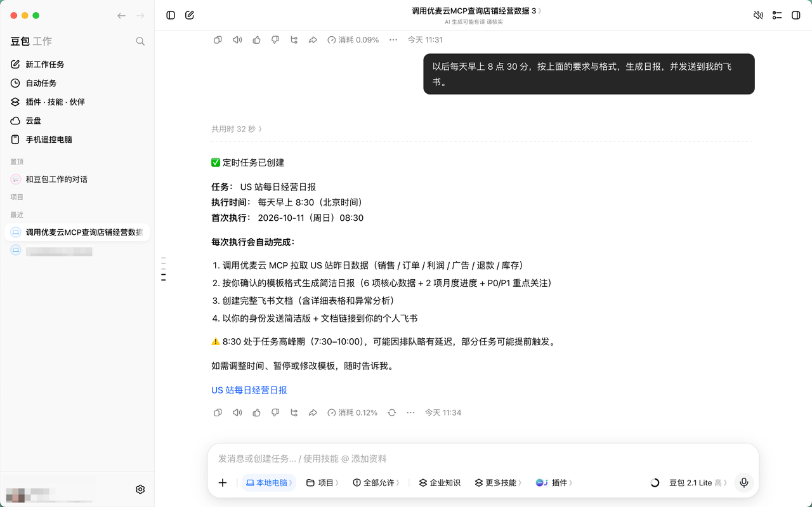This screenshot has width=812, height=507.
Task: Read aloud the 11:34 reply with the speaker icon
Action: point(237,412)
